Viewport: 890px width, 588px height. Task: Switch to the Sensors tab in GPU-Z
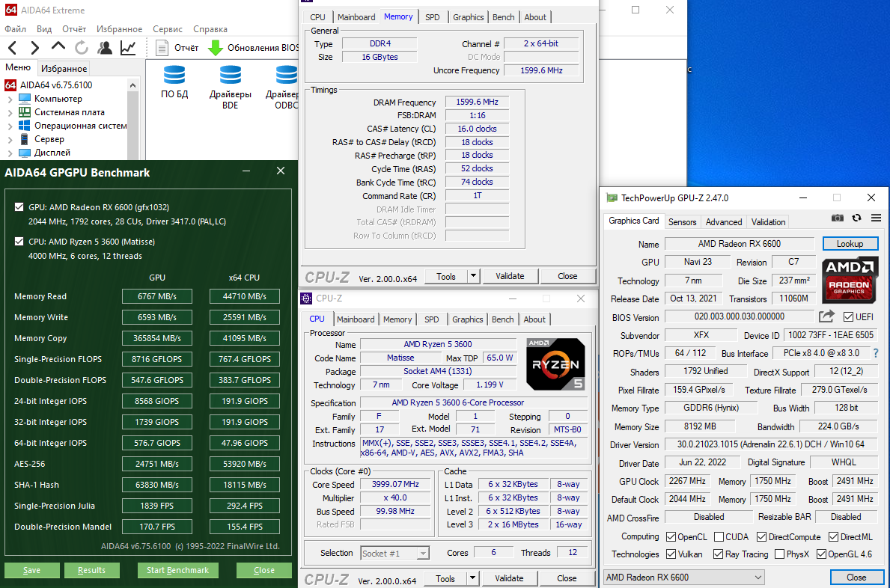click(682, 221)
